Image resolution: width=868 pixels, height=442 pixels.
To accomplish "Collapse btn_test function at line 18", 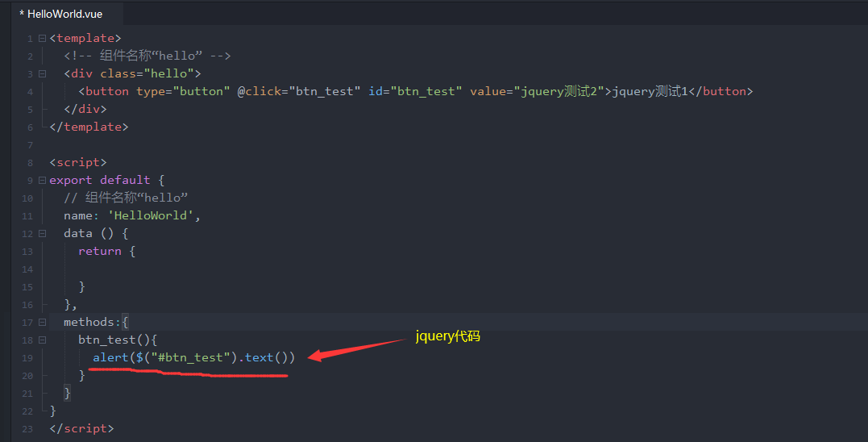I will pyautogui.click(x=42, y=340).
